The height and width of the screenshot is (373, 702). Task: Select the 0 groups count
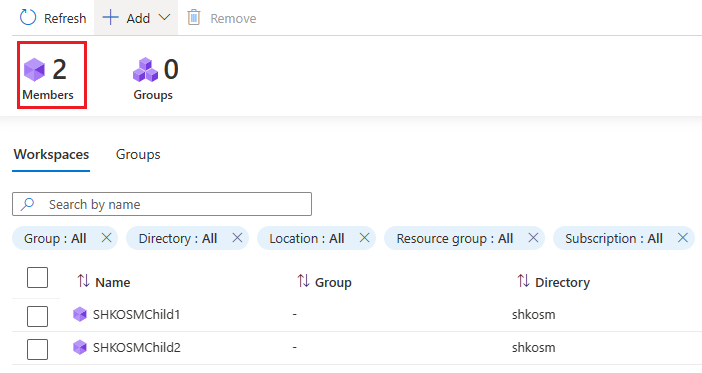171,70
